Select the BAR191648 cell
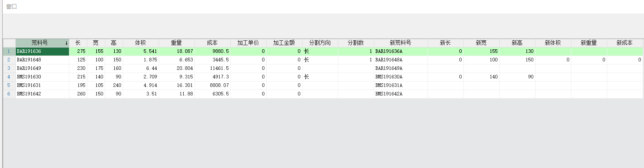This screenshot has height=168, width=644. (x=43, y=60)
